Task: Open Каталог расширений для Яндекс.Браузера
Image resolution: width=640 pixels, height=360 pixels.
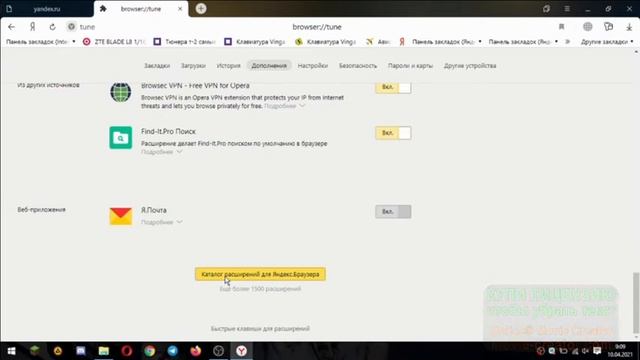Action: pyautogui.click(x=260, y=274)
